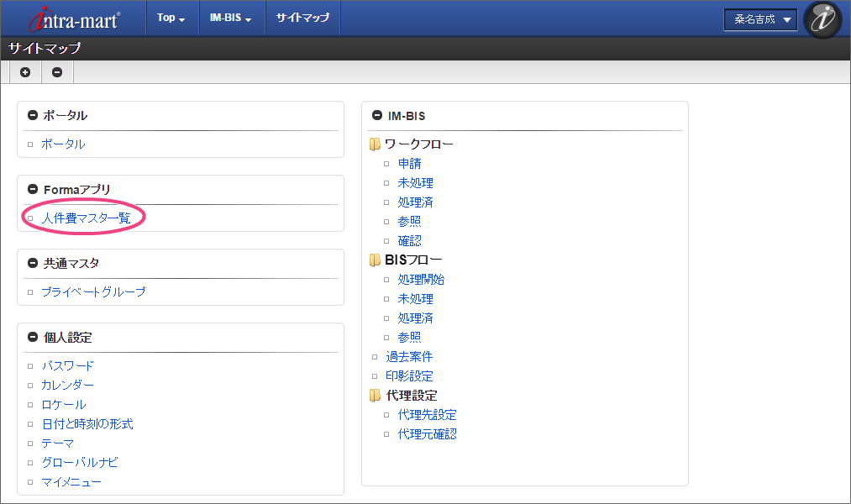This screenshot has height=504, width=851.
Task: Open the 代理元確認 link
Action: 427,434
